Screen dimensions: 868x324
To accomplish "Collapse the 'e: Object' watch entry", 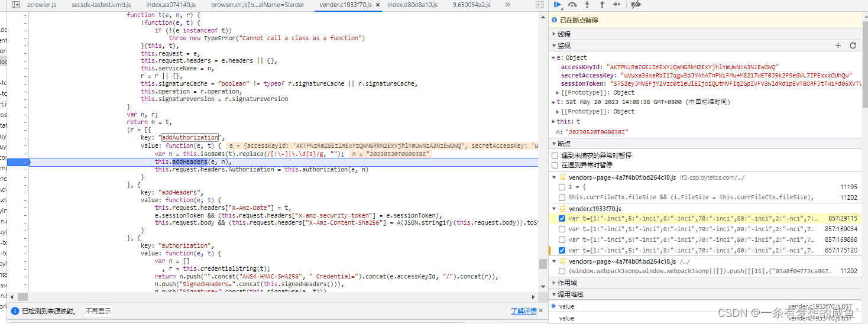I will tap(553, 58).
